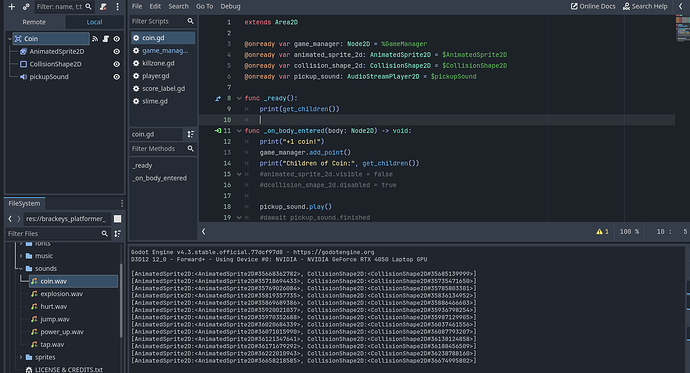690x373 pixels.
Task: Click the file sort icon in FileSystem
Action: [117, 234]
